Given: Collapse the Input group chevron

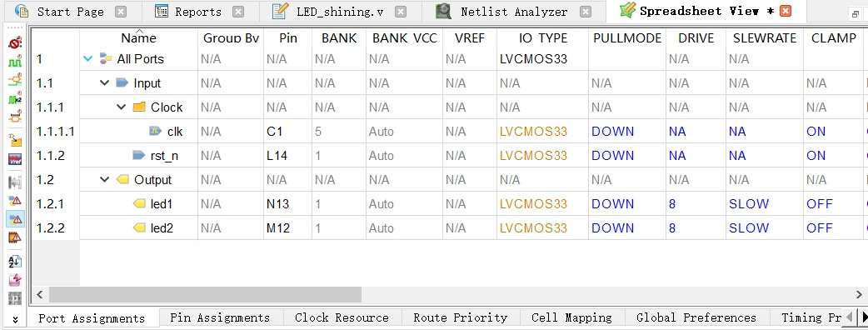Looking at the screenshot, I should click(x=105, y=83).
